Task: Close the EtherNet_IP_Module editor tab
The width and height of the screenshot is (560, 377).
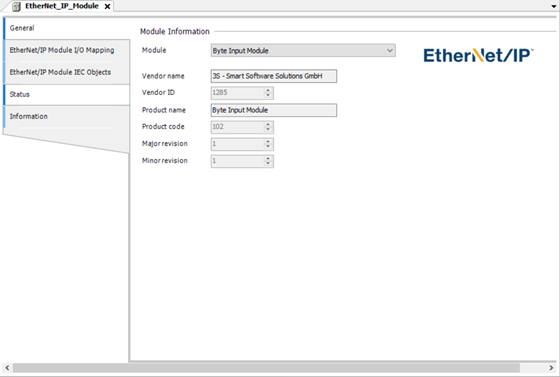Action: (x=107, y=6)
